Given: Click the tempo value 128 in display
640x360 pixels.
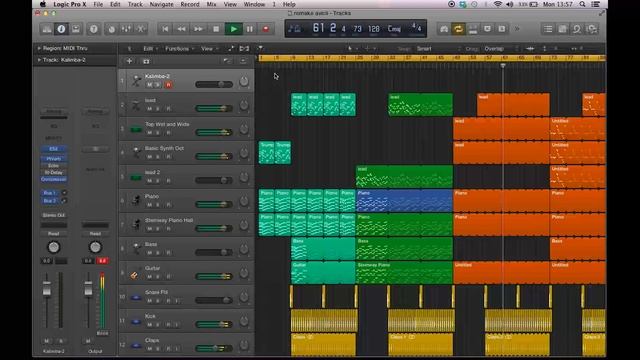Looking at the screenshot, I should point(373,29).
